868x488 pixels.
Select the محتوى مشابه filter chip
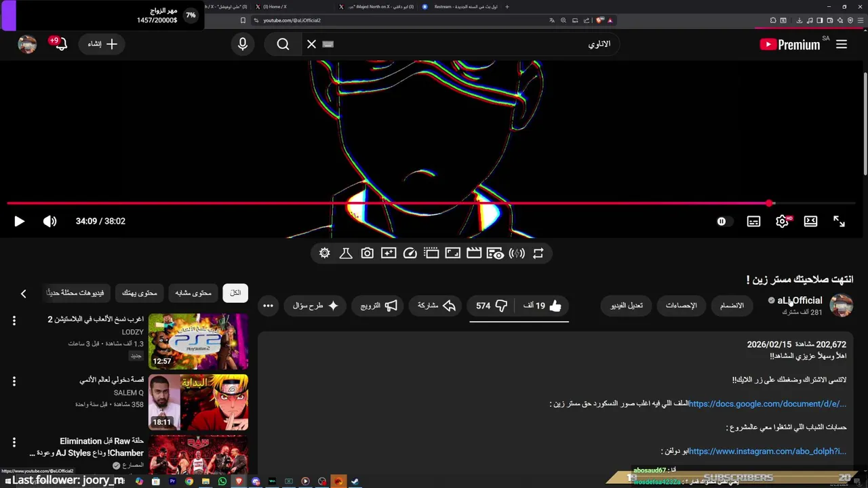pyautogui.click(x=193, y=293)
